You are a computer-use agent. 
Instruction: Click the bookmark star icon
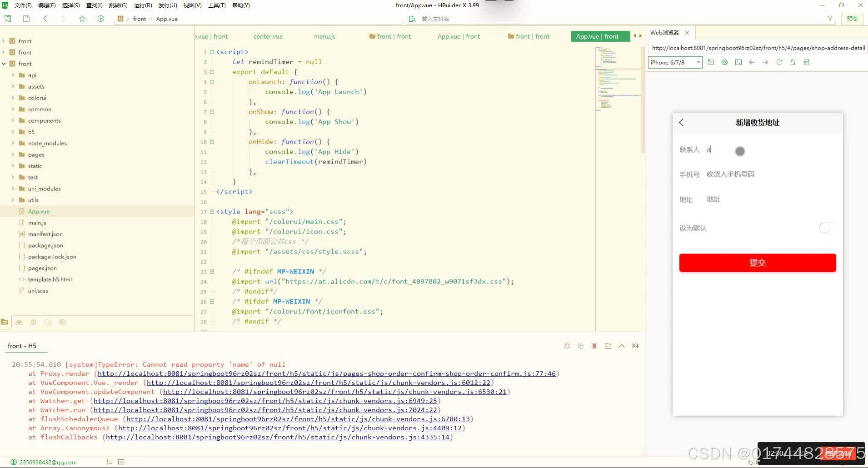coord(82,19)
